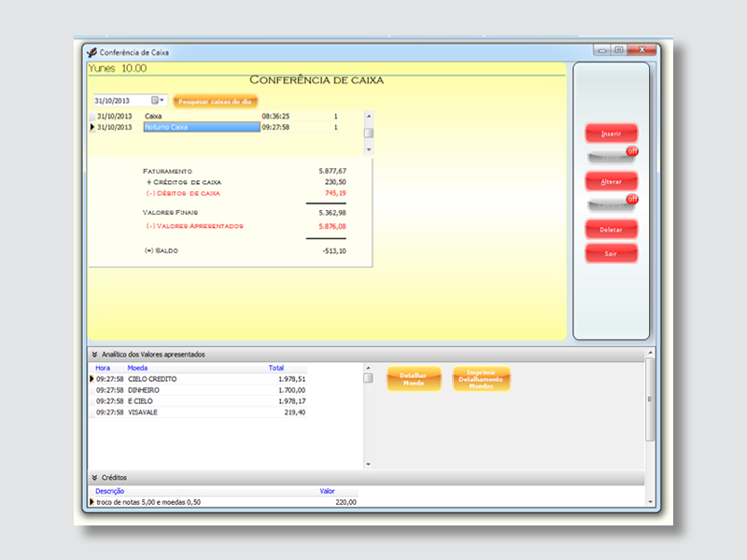Viewport: 747px width, 560px height.
Task: Click the Detalhar Moeda button
Action: click(414, 379)
